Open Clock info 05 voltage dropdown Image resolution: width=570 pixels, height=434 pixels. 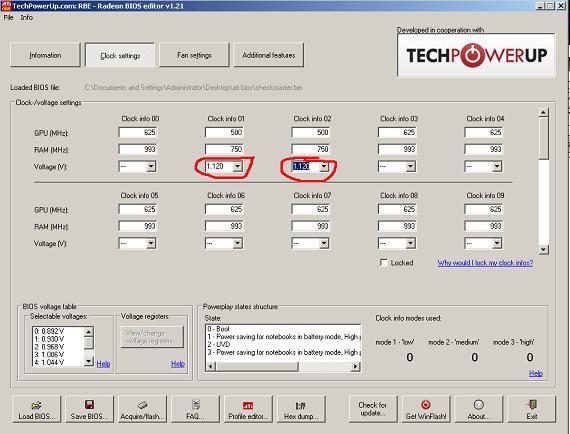pos(151,243)
